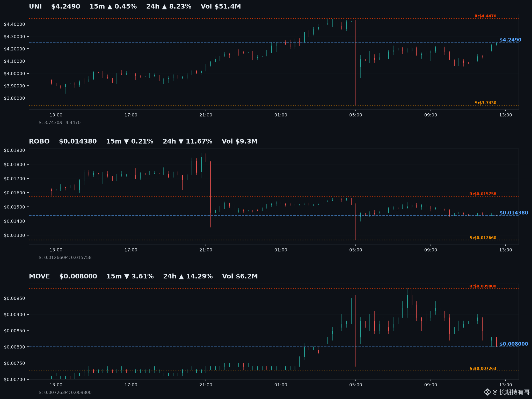
Task: Click the S:$3.7430 support label
Action: 485,103
